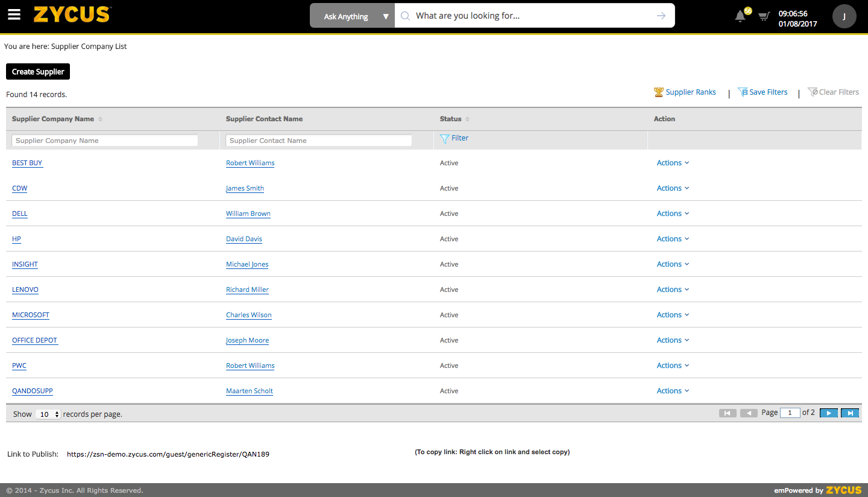The width and height of the screenshot is (868, 497).
Task: Open the hamburger navigation menu
Action: (14, 15)
